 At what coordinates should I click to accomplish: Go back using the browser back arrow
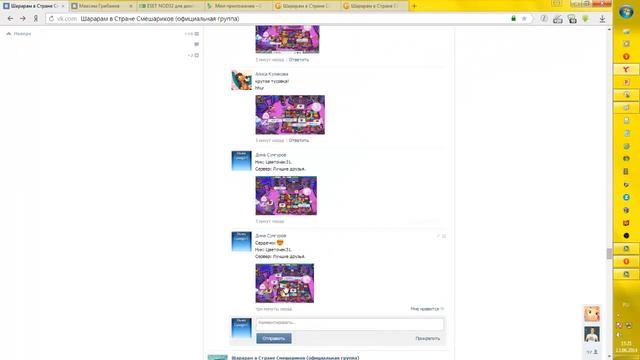click(10, 19)
